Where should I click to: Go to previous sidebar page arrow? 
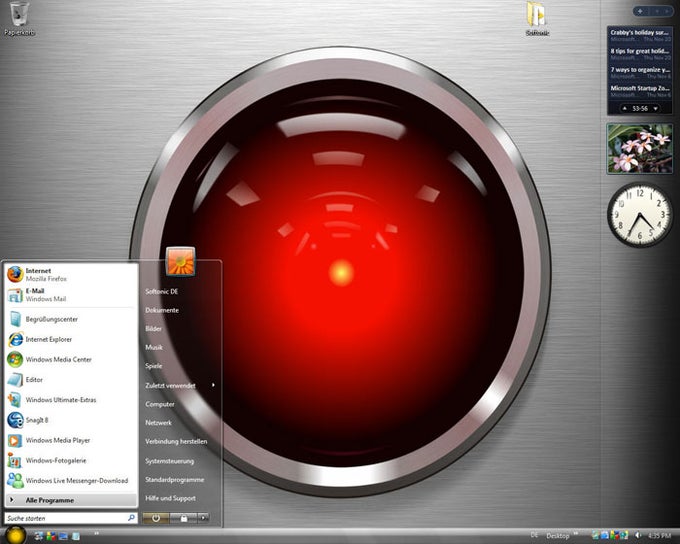point(657,11)
